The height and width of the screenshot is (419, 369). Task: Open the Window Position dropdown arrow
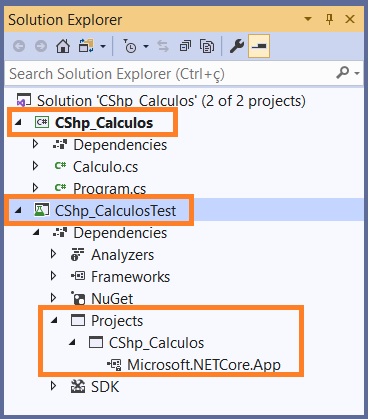point(308,19)
